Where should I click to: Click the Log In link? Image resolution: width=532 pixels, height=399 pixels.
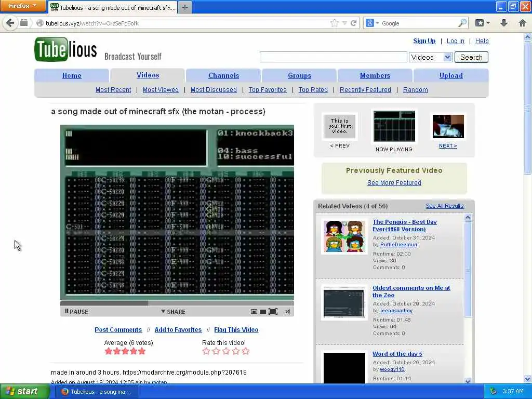click(455, 41)
